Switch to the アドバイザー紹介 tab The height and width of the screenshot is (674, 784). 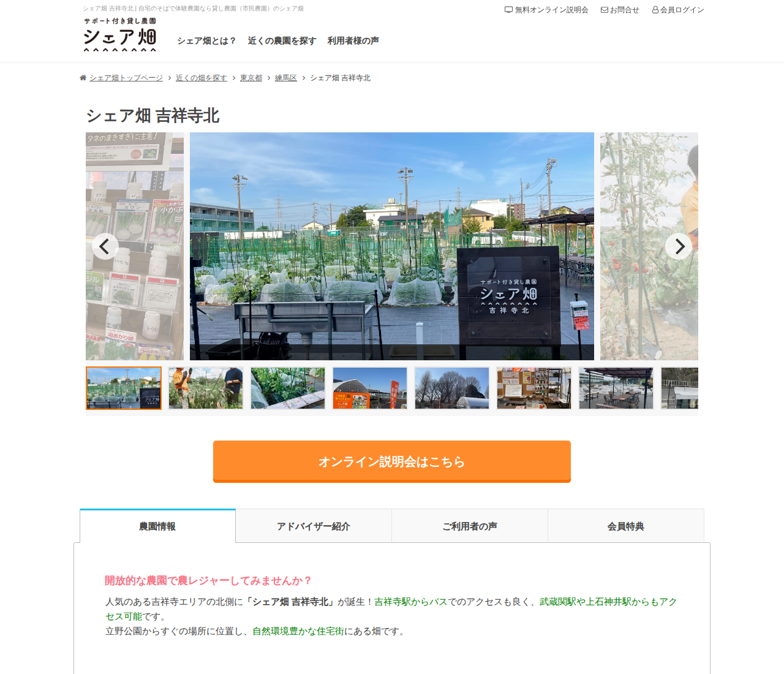point(314,526)
